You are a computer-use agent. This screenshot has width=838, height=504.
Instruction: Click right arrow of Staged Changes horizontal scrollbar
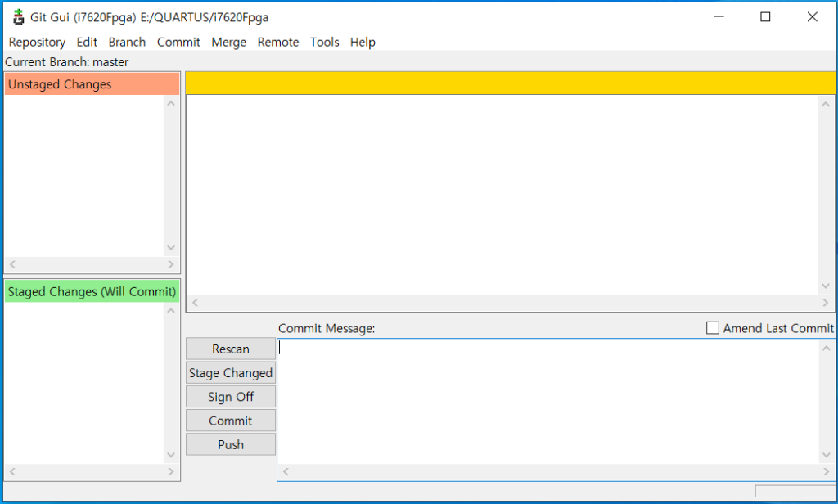(x=171, y=472)
